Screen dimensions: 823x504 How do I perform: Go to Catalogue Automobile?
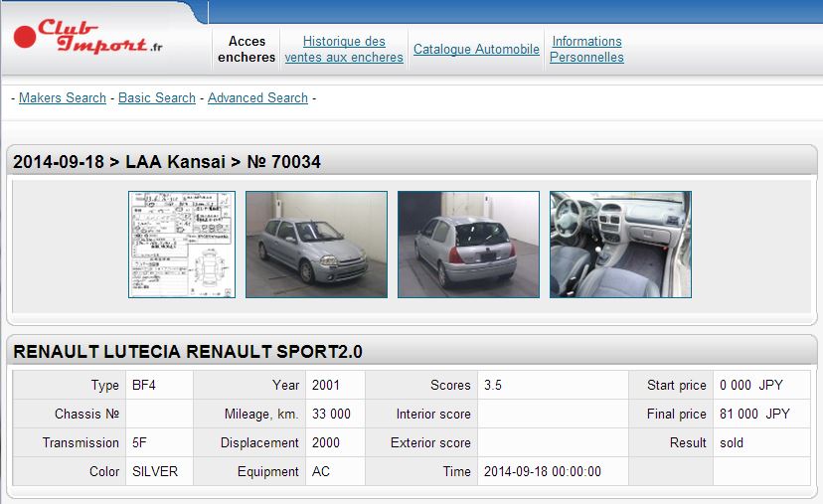point(476,49)
